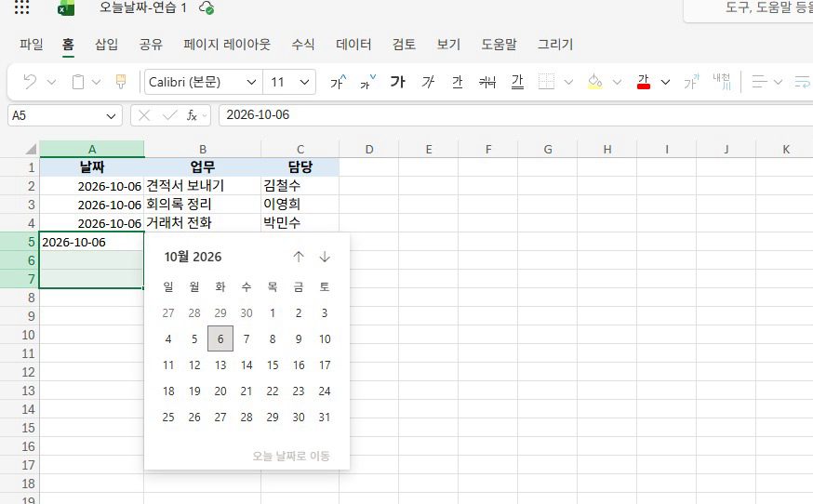Viewport: 813px width, 504px height.
Task: Click the vertical text icon
Action: coord(722,82)
